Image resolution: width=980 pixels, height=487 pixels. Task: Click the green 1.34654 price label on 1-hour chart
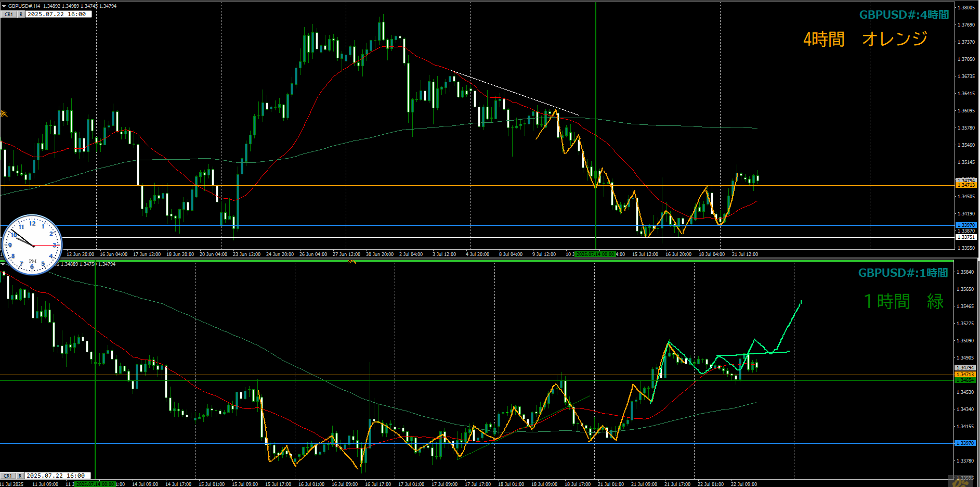965,380
